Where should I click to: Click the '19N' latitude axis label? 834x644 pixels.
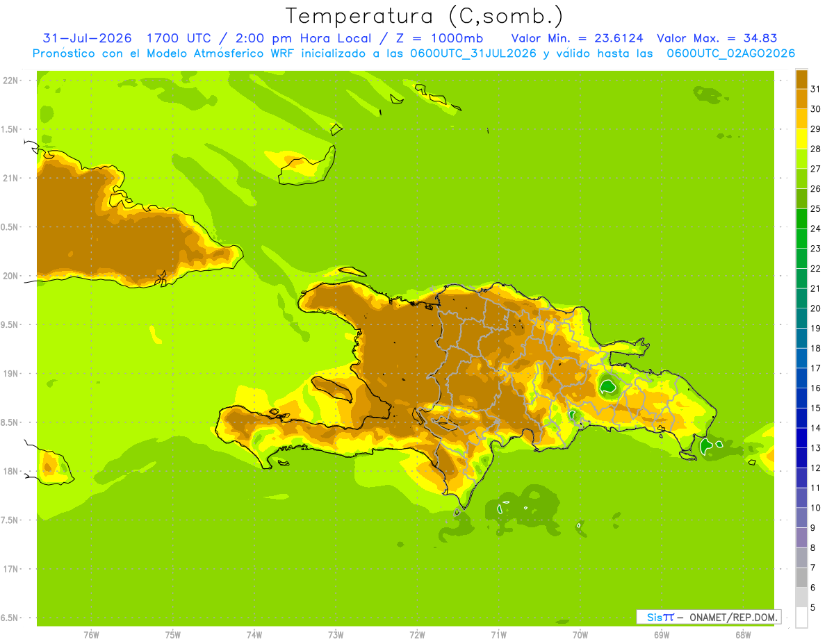pyautogui.click(x=12, y=373)
